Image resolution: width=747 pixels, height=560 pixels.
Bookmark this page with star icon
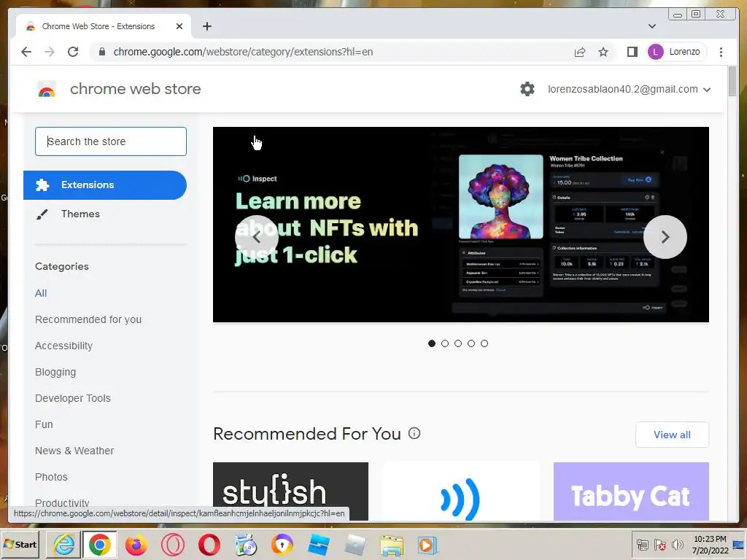603,52
